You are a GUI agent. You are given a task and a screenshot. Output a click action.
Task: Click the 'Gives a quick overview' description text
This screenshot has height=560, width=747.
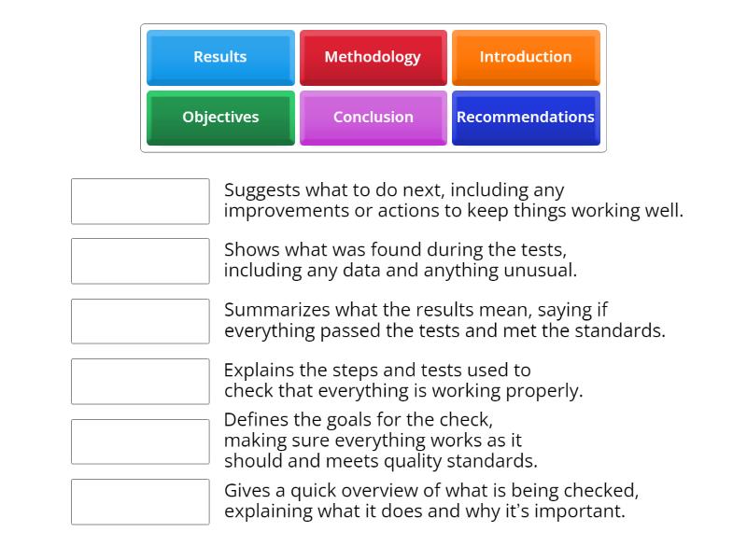[430, 501]
